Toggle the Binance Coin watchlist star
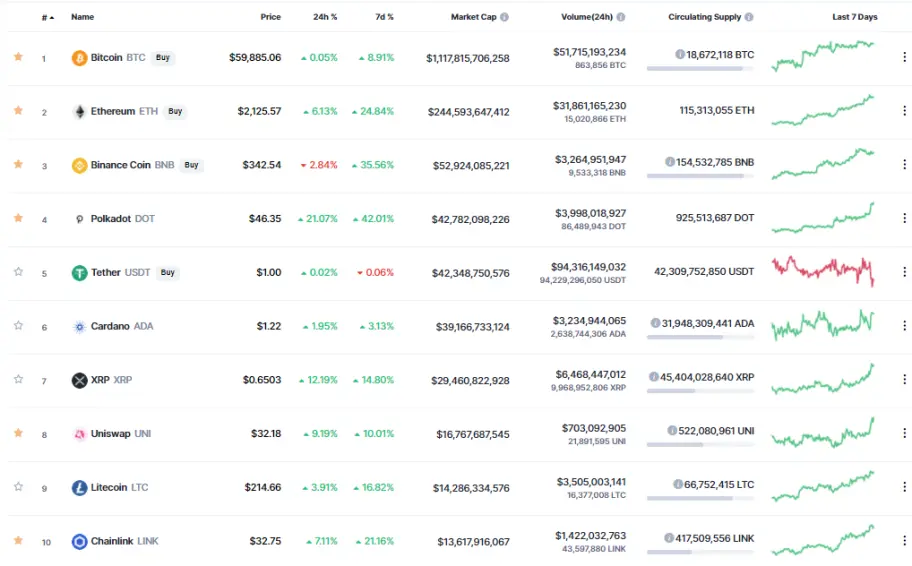Viewport: 912px width, 566px height. tap(19, 164)
